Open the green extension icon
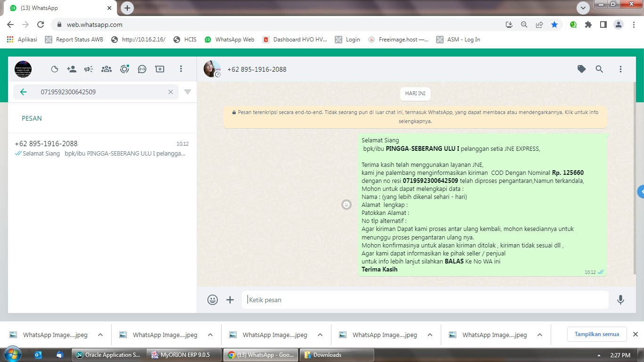The width and height of the screenshot is (644, 362). click(573, 25)
